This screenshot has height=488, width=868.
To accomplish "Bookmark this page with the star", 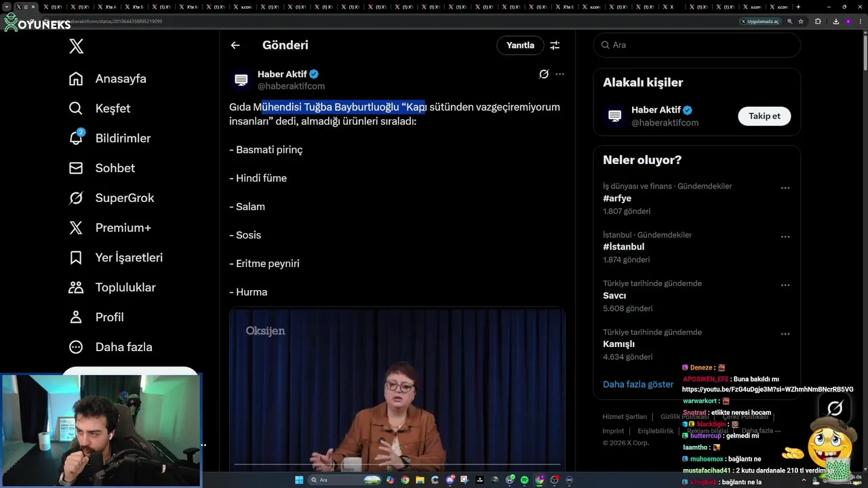I will 801,21.
